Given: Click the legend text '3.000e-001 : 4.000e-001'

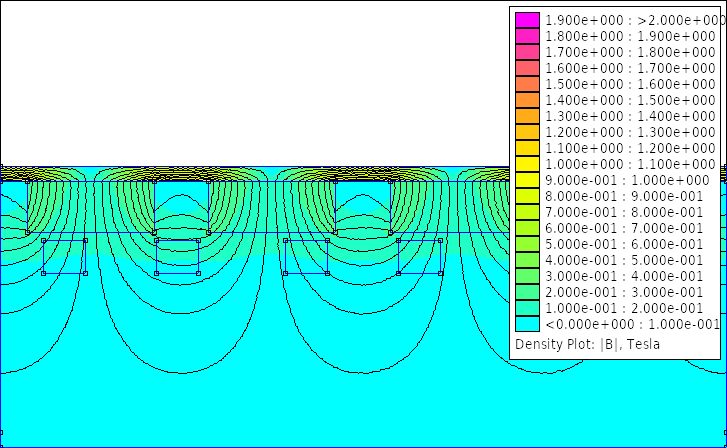Looking at the screenshot, I should click(x=624, y=276).
